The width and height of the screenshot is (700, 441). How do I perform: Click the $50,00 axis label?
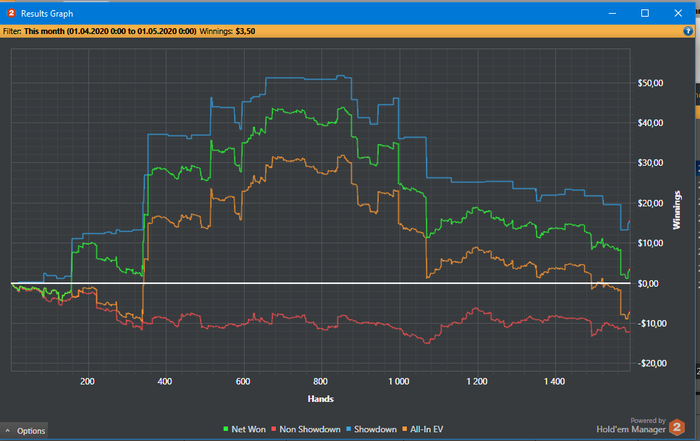click(650, 83)
